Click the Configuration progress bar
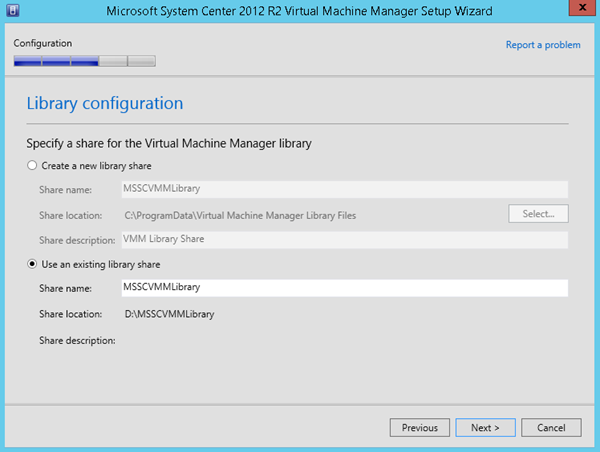 [x=85, y=61]
